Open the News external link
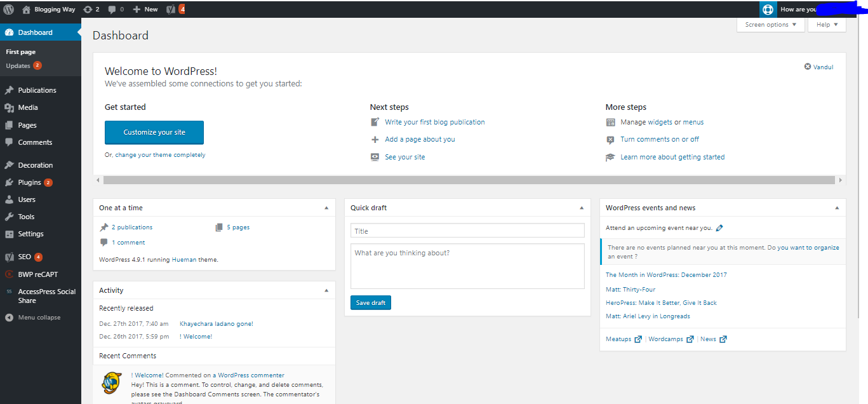 (x=713, y=339)
